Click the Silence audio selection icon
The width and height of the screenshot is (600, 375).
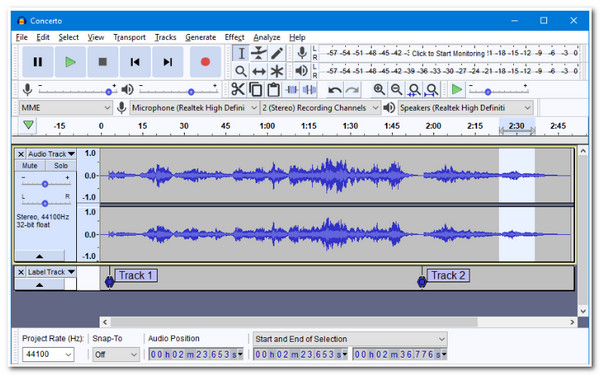click(309, 90)
